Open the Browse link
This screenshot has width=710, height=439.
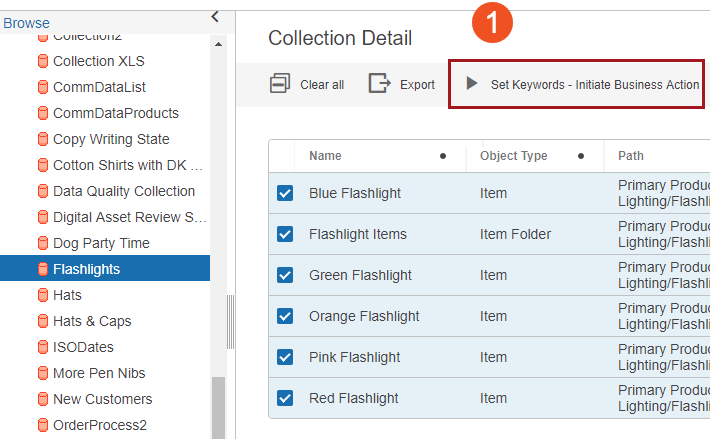(26, 23)
